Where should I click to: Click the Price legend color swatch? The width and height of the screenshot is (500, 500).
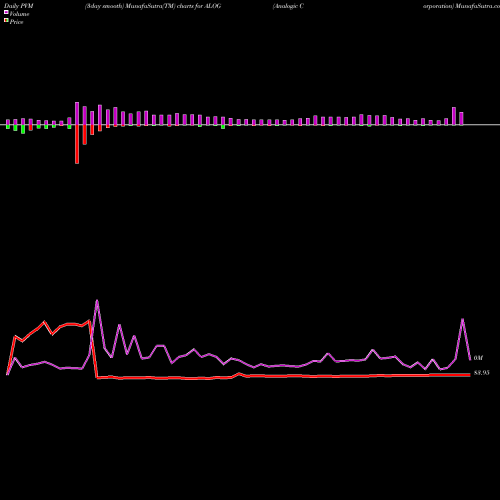point(6,21)
